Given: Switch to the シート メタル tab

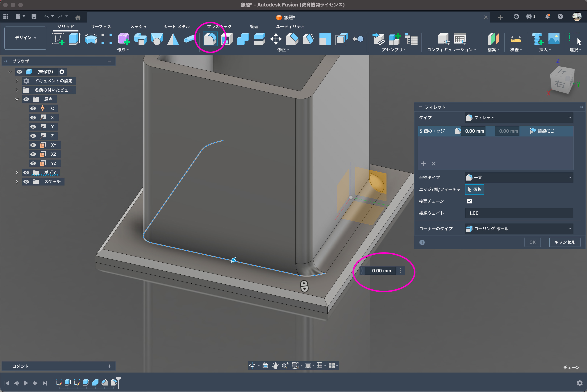Looking at the screenshot, I should [177, 27].
